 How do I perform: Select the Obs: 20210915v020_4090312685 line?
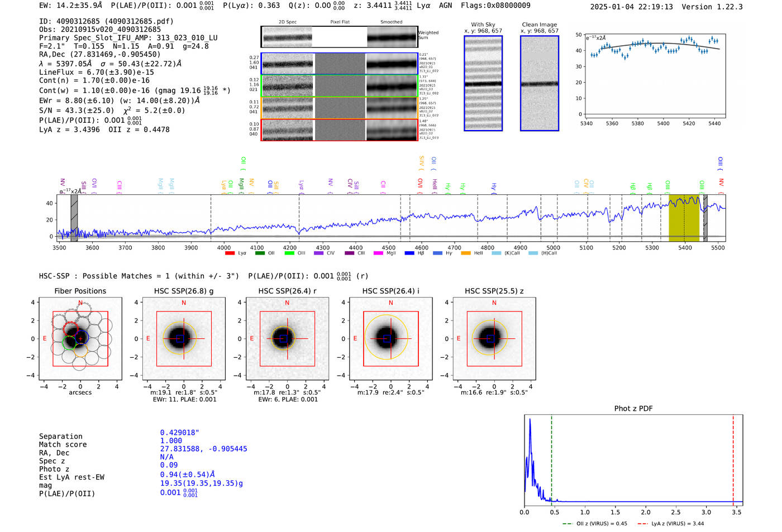(100, 30)
